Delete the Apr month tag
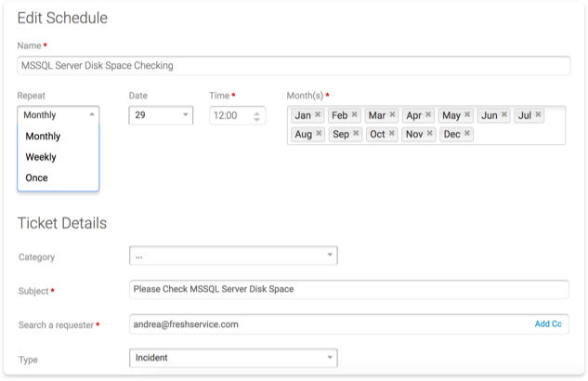588x381 pixels. click(428, 115)
